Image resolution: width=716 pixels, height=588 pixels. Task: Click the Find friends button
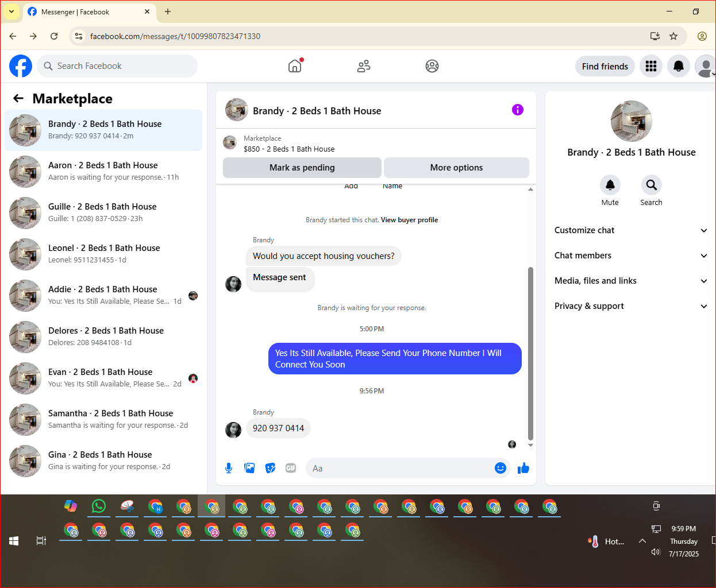point(605,66)
